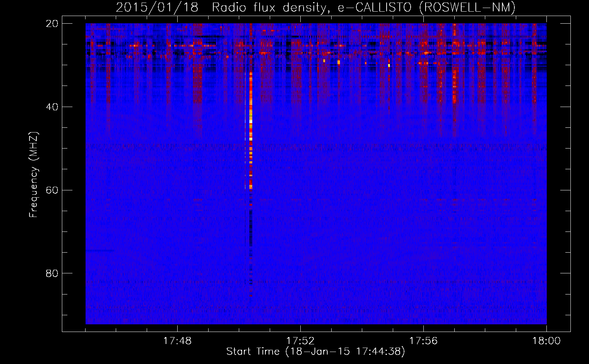The image size is (589, 364).
Task: Click the 60 MHz frequency tick label
Action: click(52, 190)
